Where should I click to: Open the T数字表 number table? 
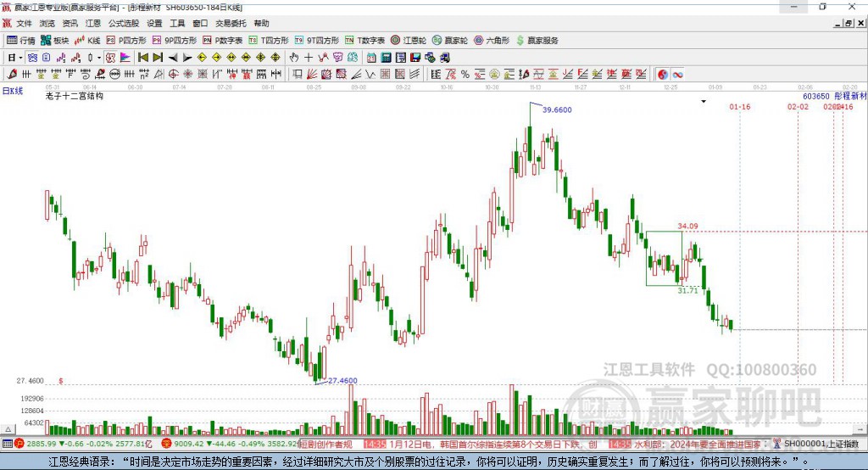[x=364, y=41]
